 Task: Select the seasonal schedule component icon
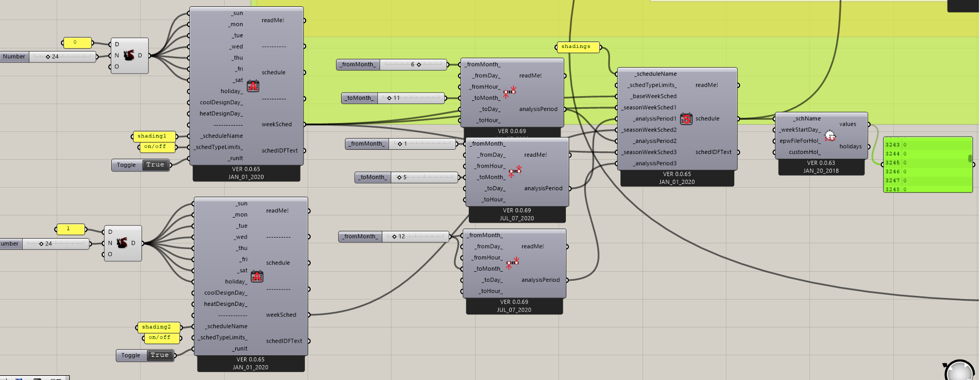tap(686, 119)
